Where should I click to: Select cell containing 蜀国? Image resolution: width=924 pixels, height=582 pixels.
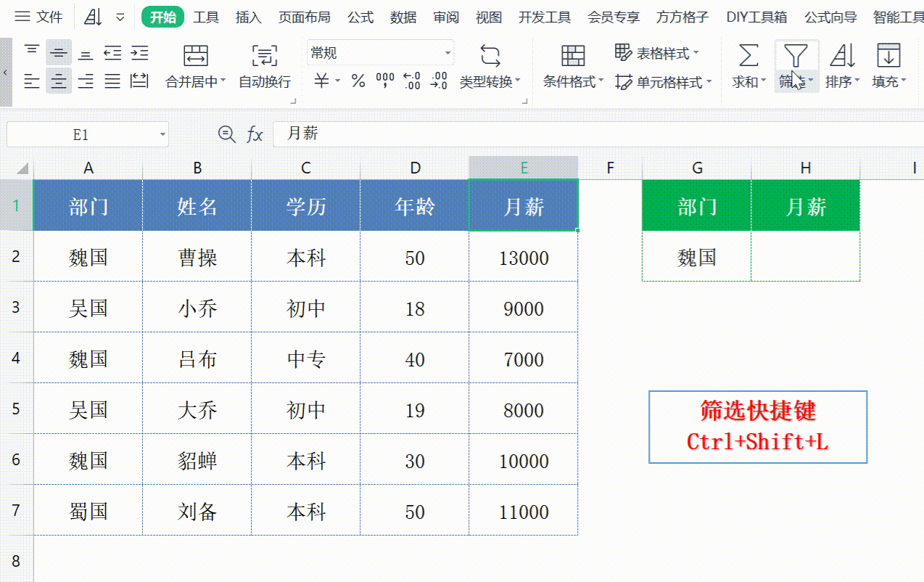[88, 511]
